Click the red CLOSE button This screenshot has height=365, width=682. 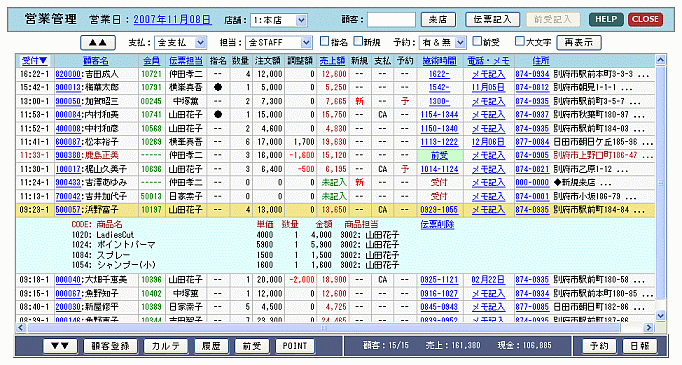(x=645, y=19)
